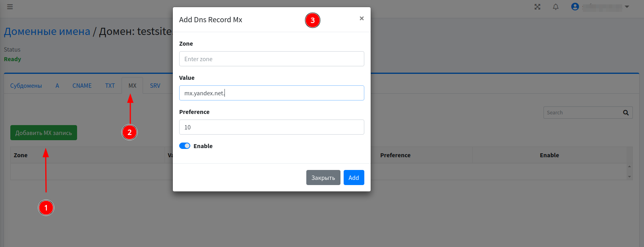This screenshot has width=644, height=247.
Task: Focus the Zone input field
Action: (x=271, y=59)
